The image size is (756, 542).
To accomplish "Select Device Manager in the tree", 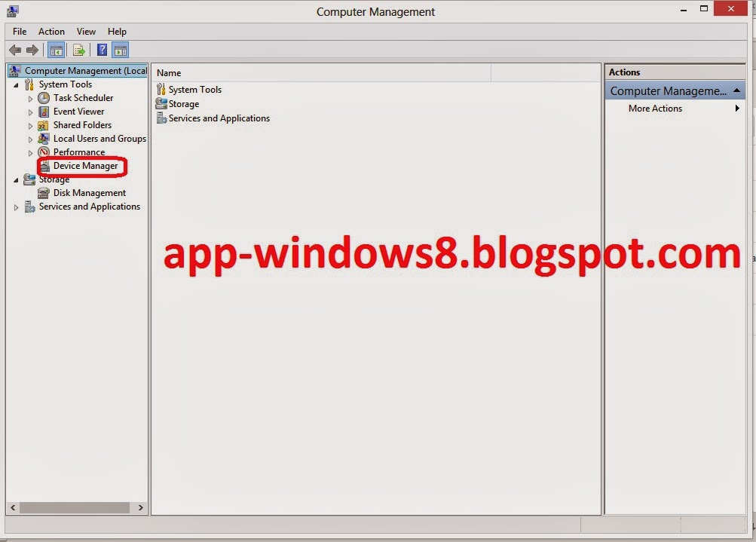I will coord(85,166).
